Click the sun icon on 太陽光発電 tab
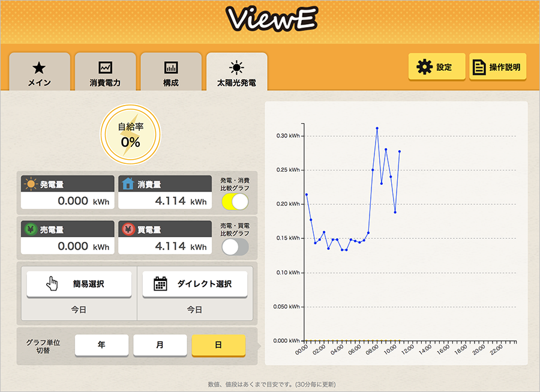This screenshot has height=392, width=540. 236,67
